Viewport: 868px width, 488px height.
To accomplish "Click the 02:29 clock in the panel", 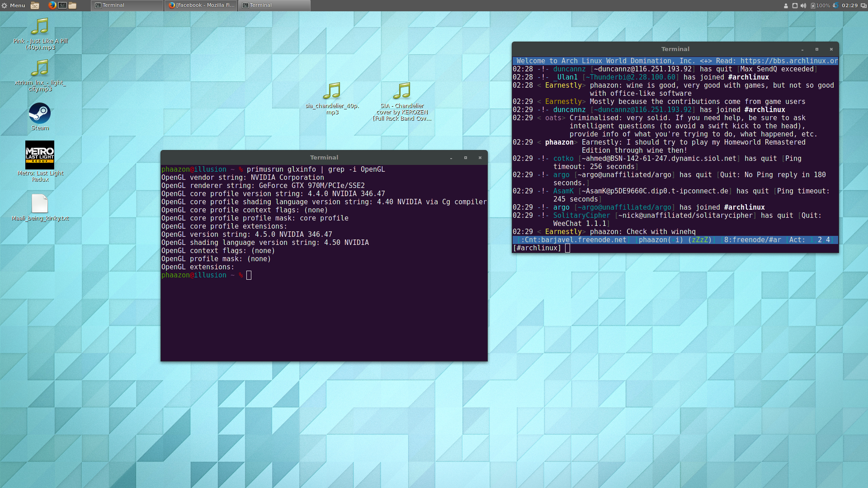I will (850, 5).
